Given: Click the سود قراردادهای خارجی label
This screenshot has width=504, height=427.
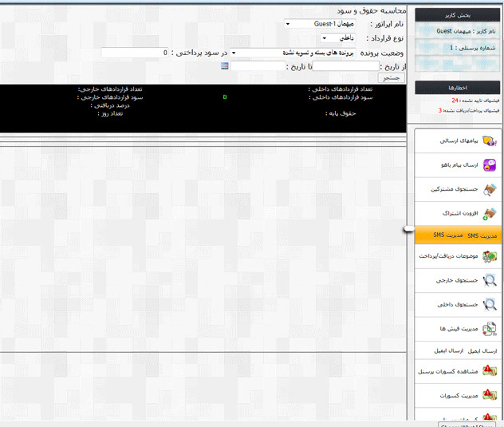Looking at the screenshot, I should (110, 97).
